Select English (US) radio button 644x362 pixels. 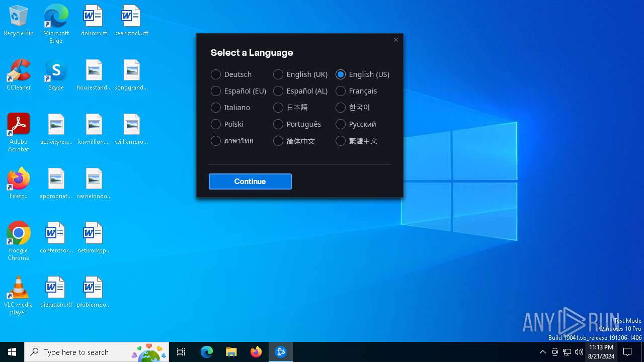click(x=363, y=74)
